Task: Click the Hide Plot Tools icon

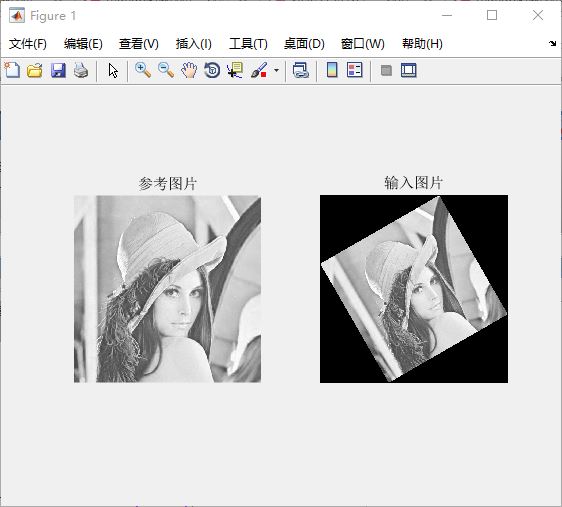Action: tap(386, 70)
